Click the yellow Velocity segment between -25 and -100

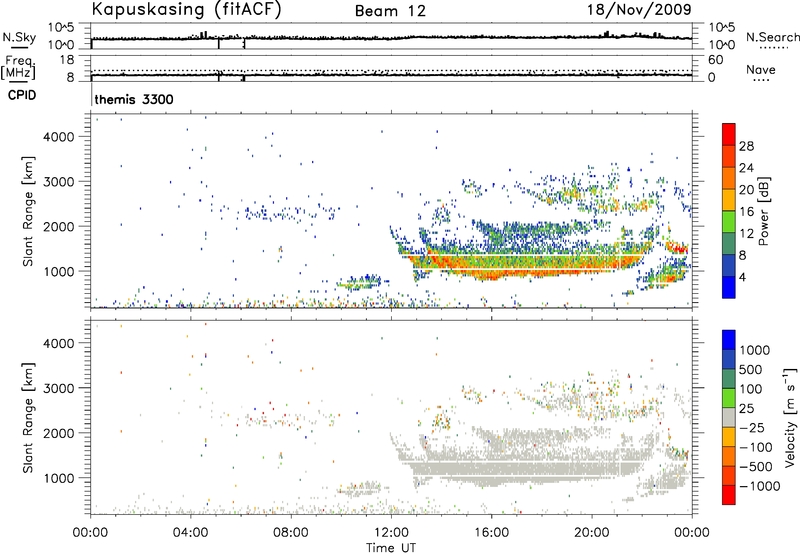pyautogui.click(x=729, y=437)
